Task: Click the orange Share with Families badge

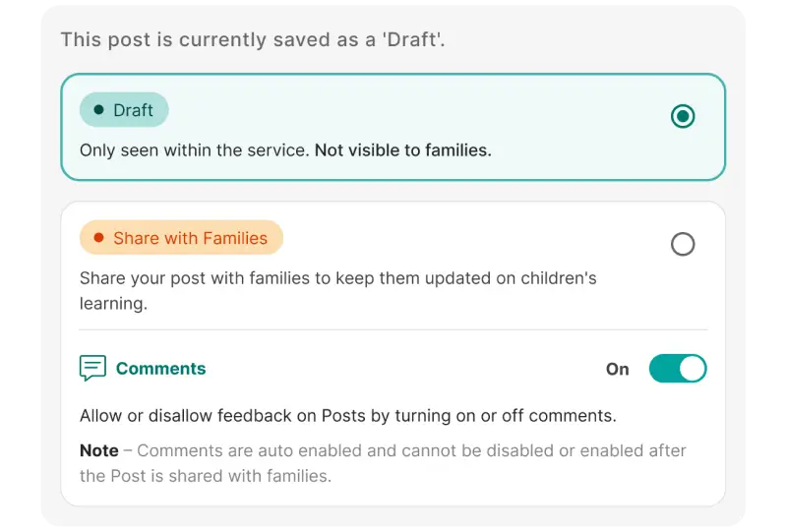Action: pos(181,237)
